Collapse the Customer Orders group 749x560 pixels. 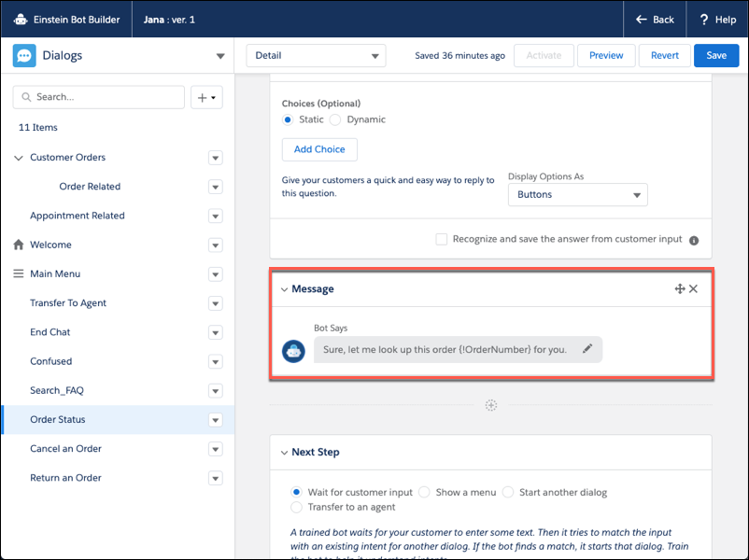(x=18, y=157)
